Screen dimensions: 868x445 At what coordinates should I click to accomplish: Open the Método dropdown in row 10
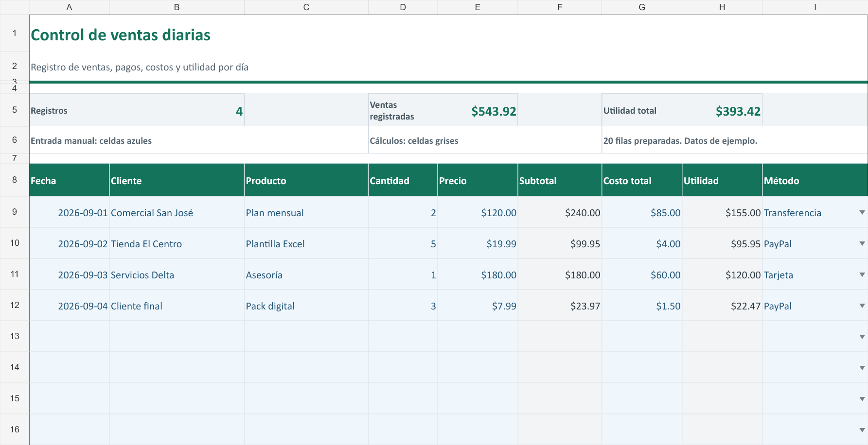pyautogui.click(x=862, y=243)
